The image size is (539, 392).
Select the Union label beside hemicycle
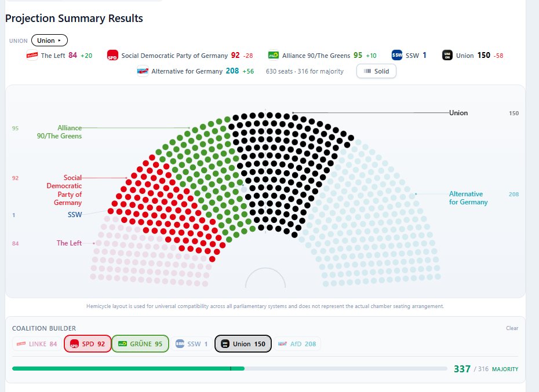pyautogui.click(x=458, y=113)
